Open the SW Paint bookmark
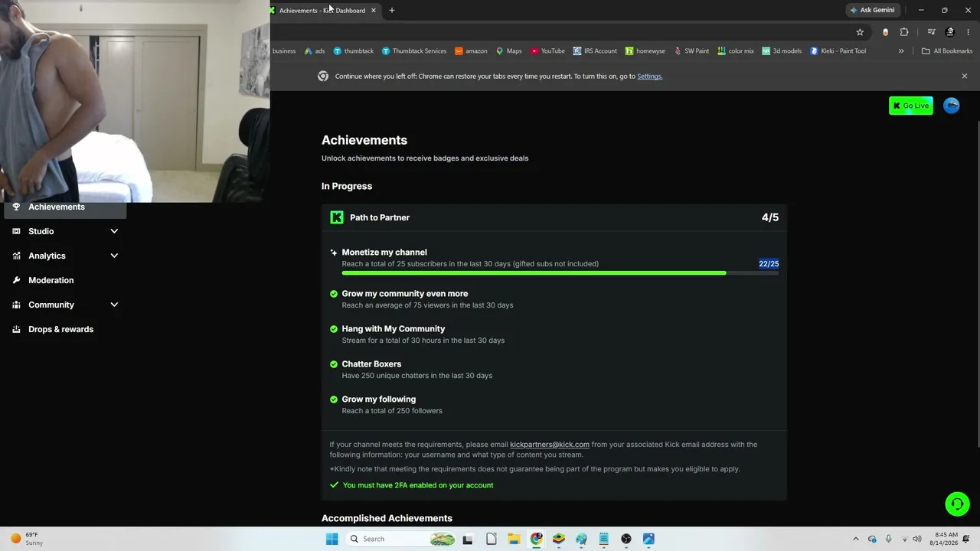Screen dimensions: 980x551 click(x=691, y=51)
